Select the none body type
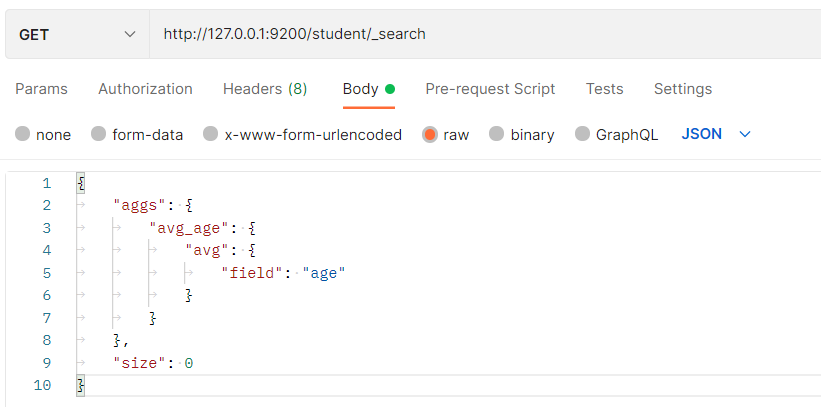Screen dimensions: 821x407 pos(24,134)
